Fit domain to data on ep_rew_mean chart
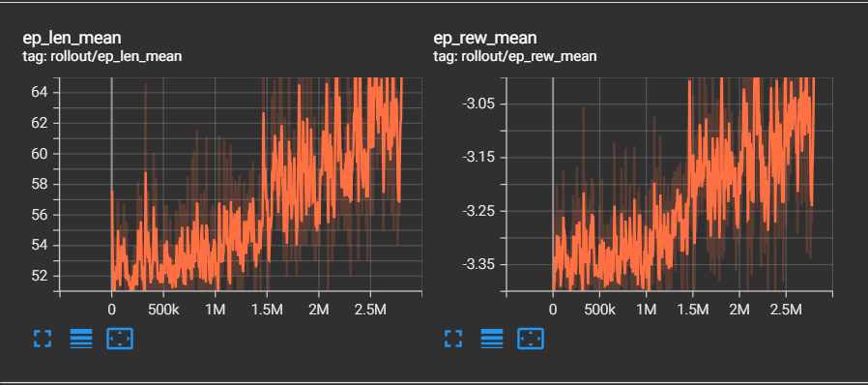 (x=531, y=339)
